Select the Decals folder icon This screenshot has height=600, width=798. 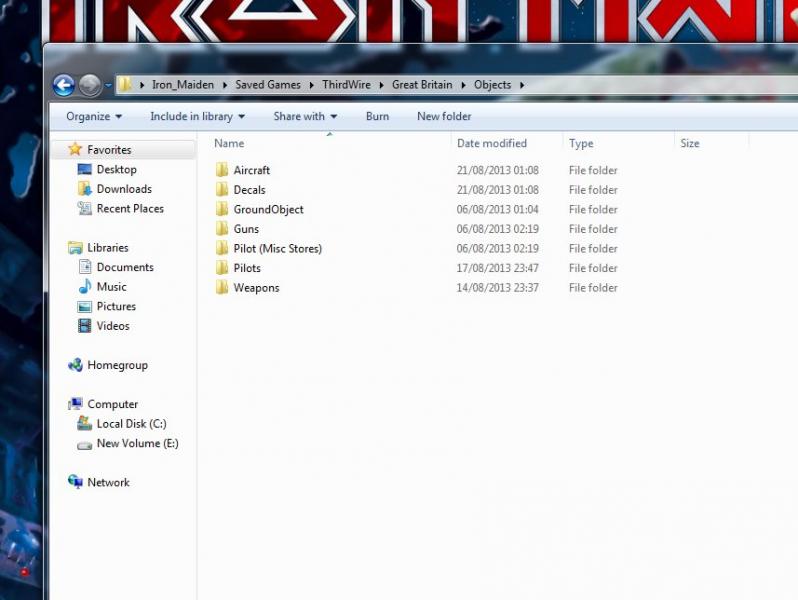click(221, 189)
